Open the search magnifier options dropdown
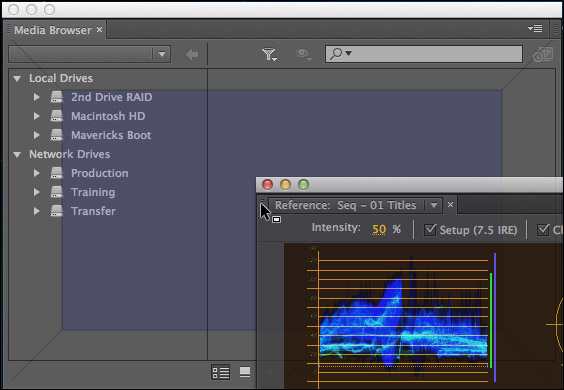 [341, 54]
